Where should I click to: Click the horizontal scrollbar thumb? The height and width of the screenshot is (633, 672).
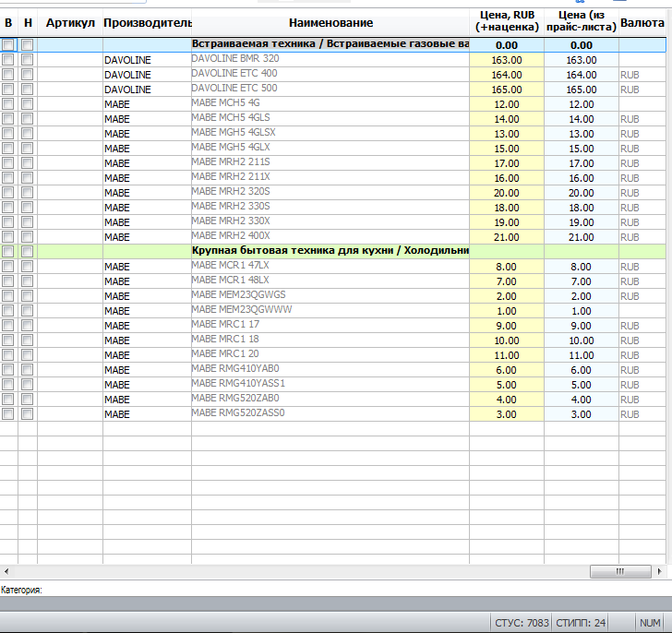tap(620, 571)
